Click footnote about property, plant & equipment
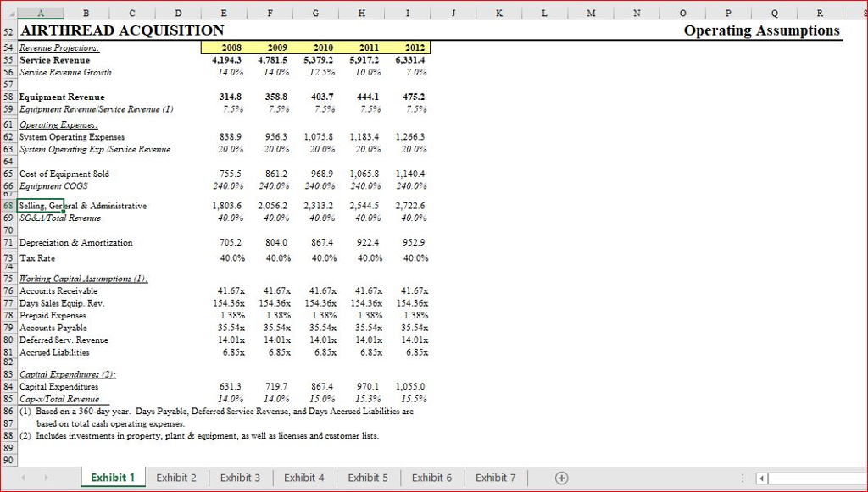 tap(199, 435)
